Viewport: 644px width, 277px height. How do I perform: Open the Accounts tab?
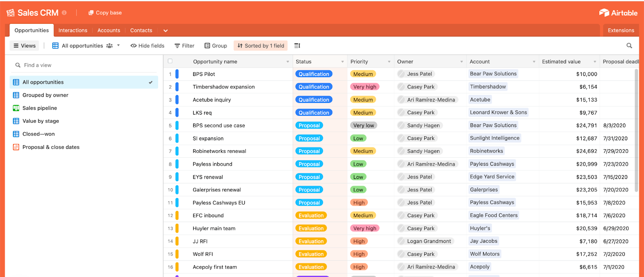109,30
